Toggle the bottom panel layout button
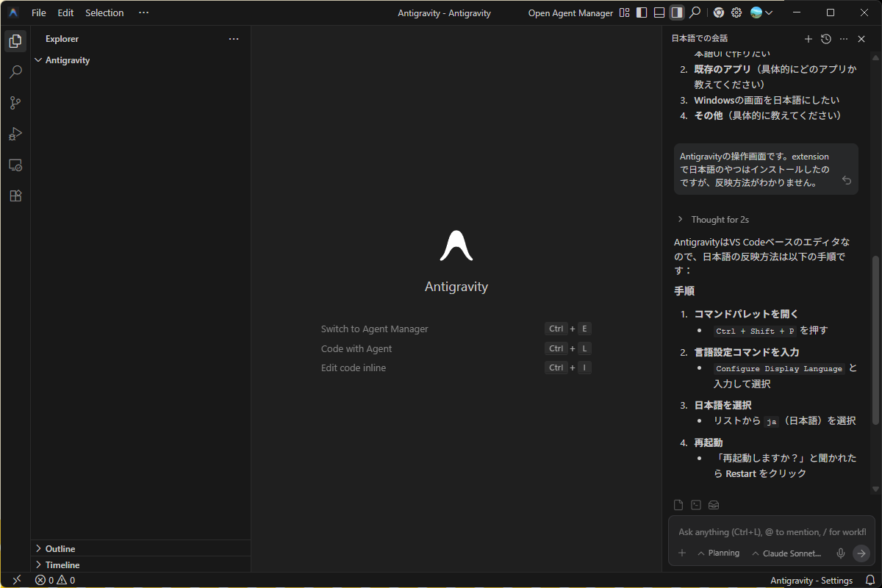Screen dimensions: 882x588 (x=659, y=12)
